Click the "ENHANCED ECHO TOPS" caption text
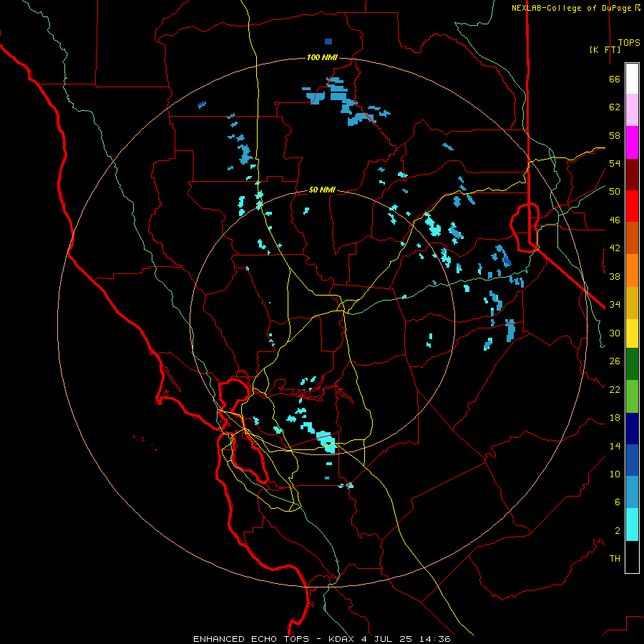 (251, 639)
